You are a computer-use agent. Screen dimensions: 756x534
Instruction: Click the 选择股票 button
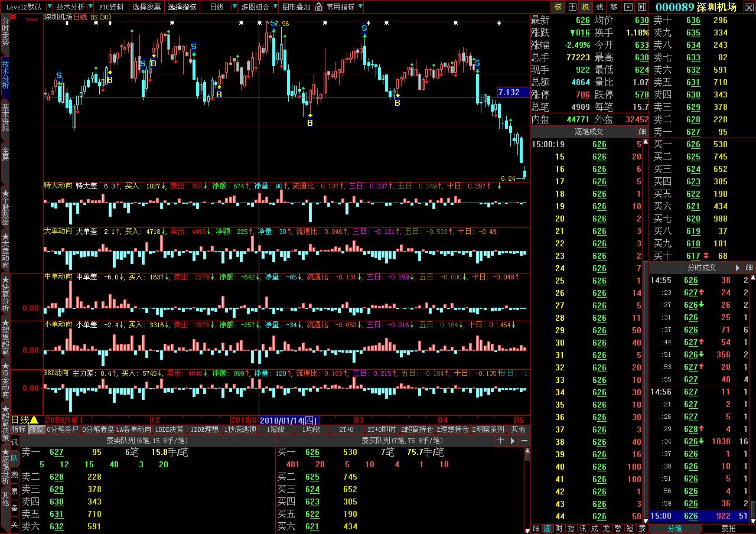pyautogui.click(x=146, y=7)
